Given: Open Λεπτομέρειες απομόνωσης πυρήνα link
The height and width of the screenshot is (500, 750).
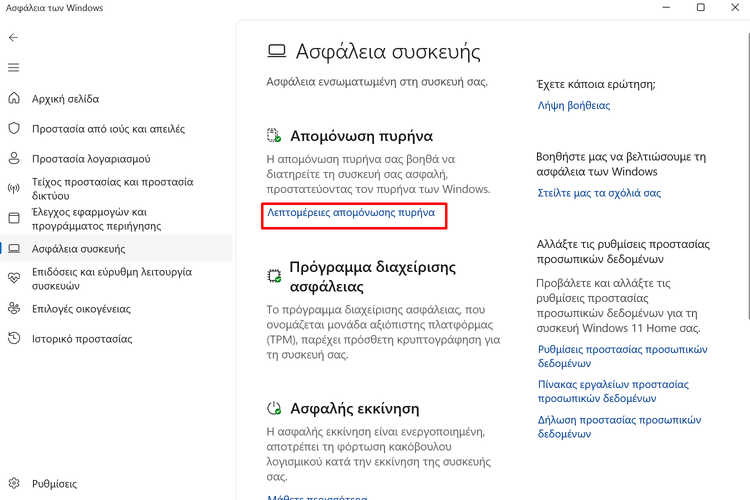Looking at the screenshot, I should (x=351, y=213).
